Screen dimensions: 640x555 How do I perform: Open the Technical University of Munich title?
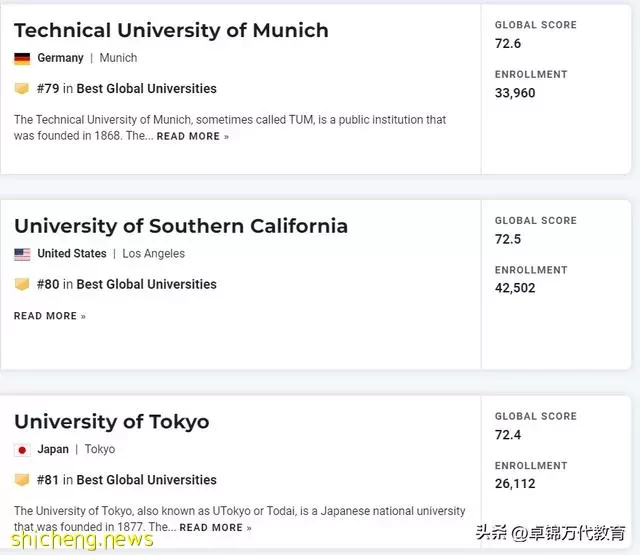click(x=171, y=30)
